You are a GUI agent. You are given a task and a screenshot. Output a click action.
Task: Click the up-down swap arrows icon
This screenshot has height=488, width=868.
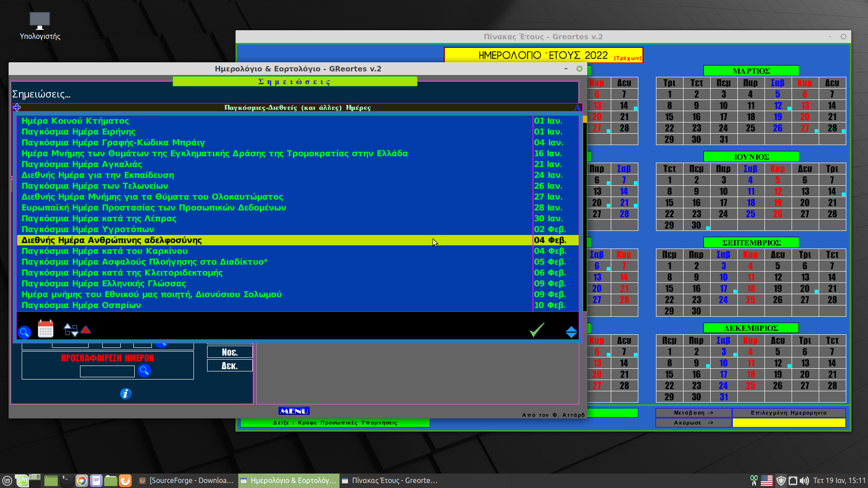pyautogui.click(x=71, y=330)
